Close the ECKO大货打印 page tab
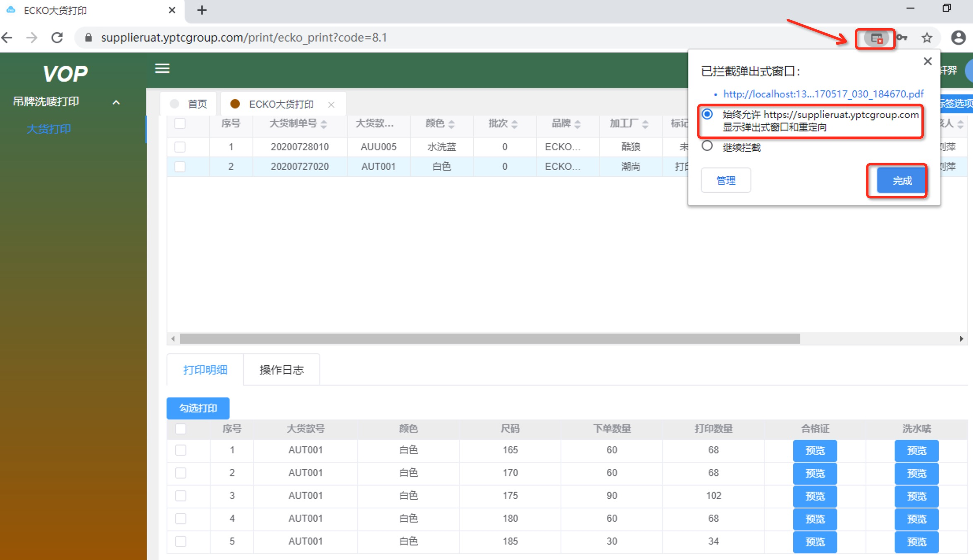This screenshot has width=973, height=560. [x=331, y=104]
